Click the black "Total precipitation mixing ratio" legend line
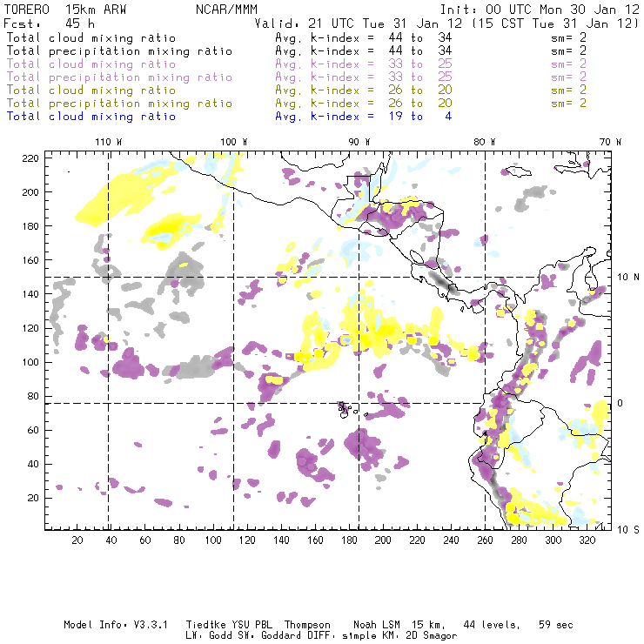Viewport: 644px width, 644px height. pos(119,51)
